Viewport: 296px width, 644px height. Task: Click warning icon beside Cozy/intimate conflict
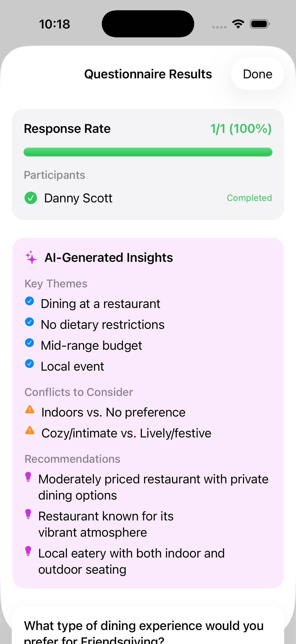[30, 430]
